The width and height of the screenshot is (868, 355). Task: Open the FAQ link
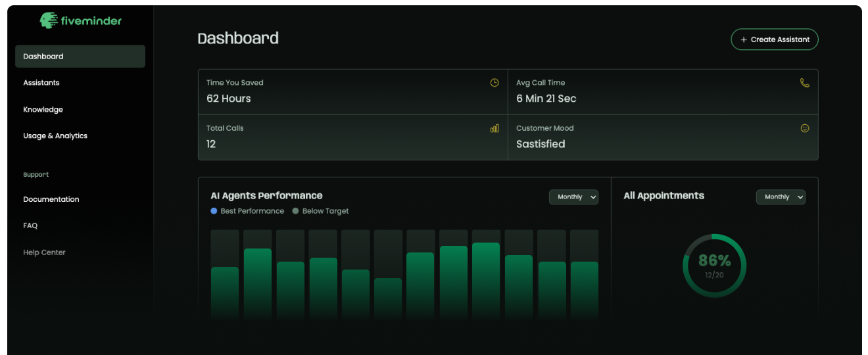30,225
